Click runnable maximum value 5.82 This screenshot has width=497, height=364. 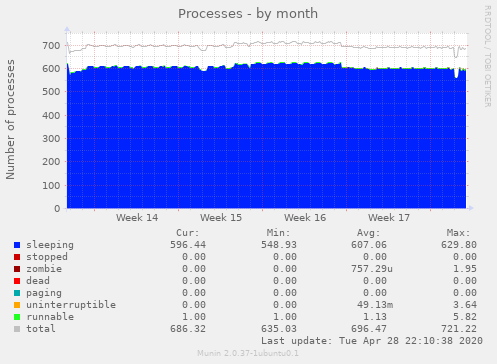tap(465, 317)
